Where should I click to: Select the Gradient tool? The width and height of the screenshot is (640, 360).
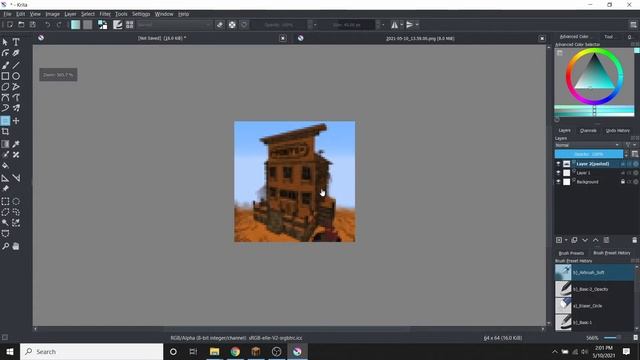click(5, 144)
